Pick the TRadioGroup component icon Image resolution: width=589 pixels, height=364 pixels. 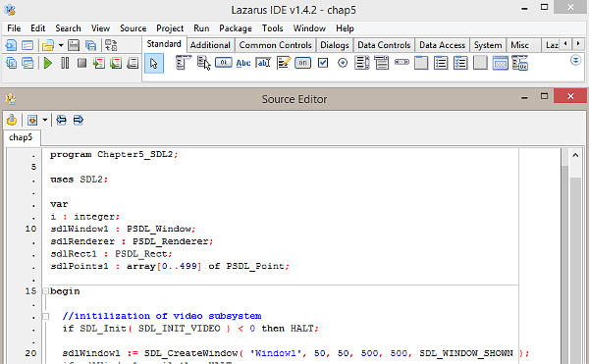click(x=441, y=63)
